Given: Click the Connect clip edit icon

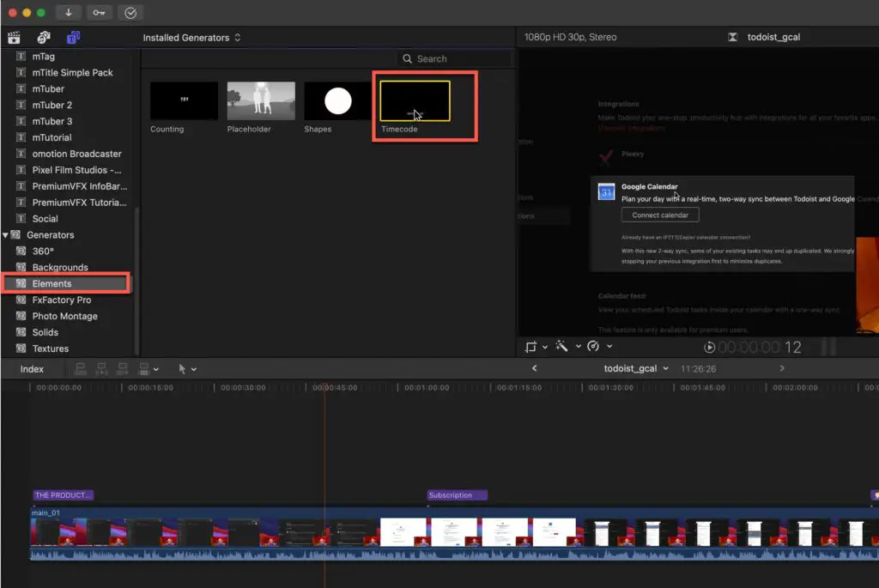Looking at the screenshot, I should pos(81,369).
